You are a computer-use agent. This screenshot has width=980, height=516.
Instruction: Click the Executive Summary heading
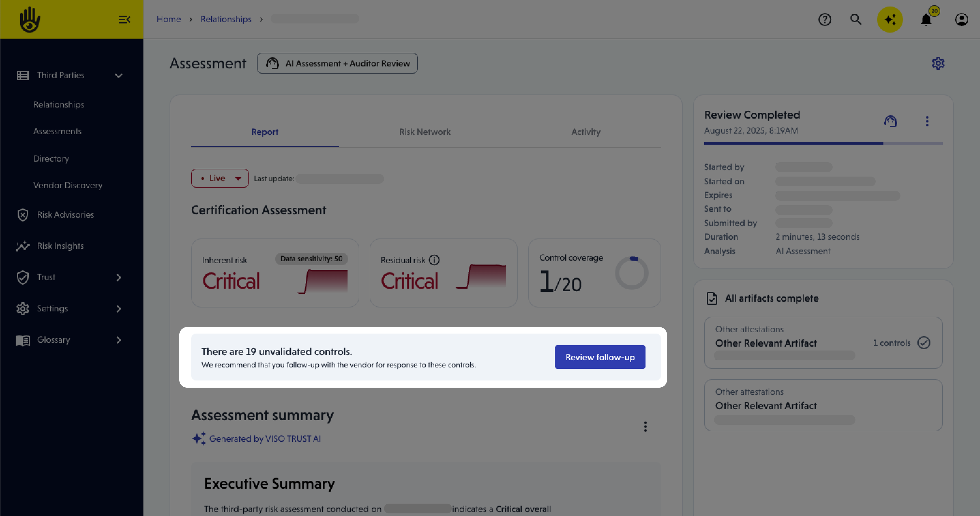(269, 484)
